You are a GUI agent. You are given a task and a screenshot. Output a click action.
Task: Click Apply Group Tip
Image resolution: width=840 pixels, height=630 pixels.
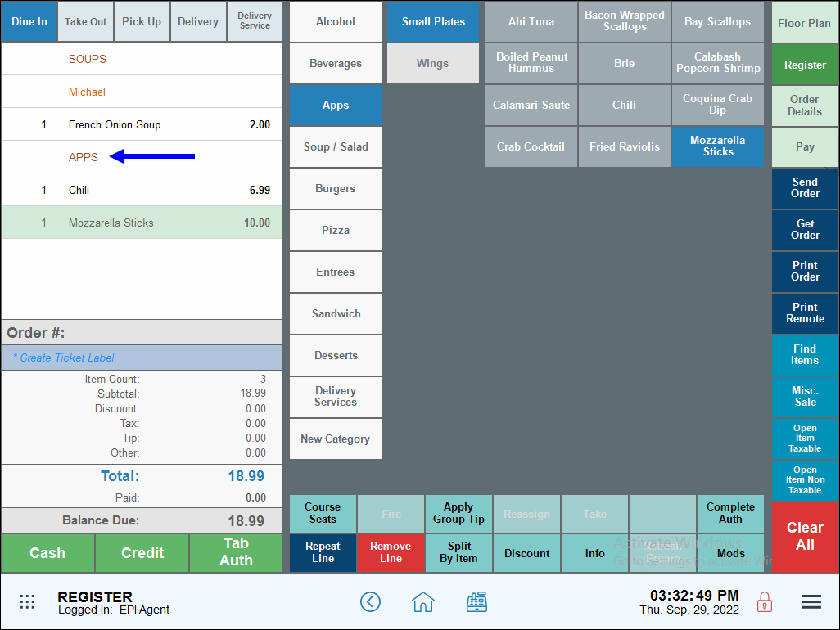(x=458, y=513)
